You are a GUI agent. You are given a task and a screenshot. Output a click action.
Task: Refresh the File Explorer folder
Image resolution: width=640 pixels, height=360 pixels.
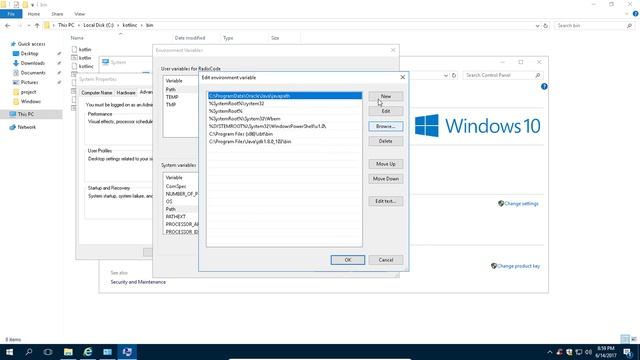(546, 26)
